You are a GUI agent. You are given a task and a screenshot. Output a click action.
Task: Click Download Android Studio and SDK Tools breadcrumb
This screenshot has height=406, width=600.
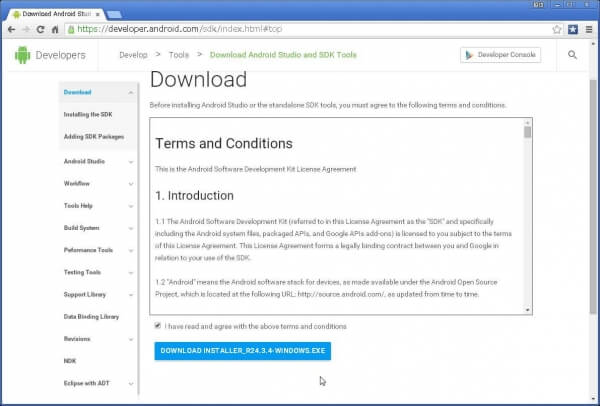tap(283, 55)
